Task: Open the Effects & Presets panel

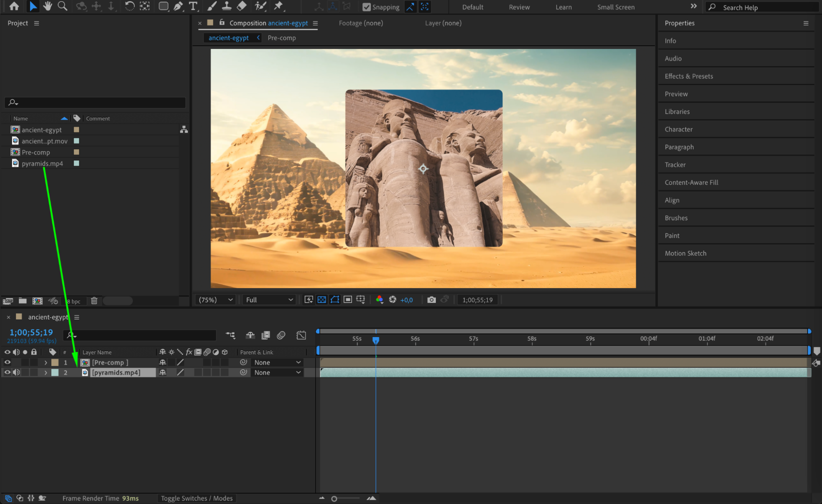Action: pyautogui.click(x=689, y=76)
